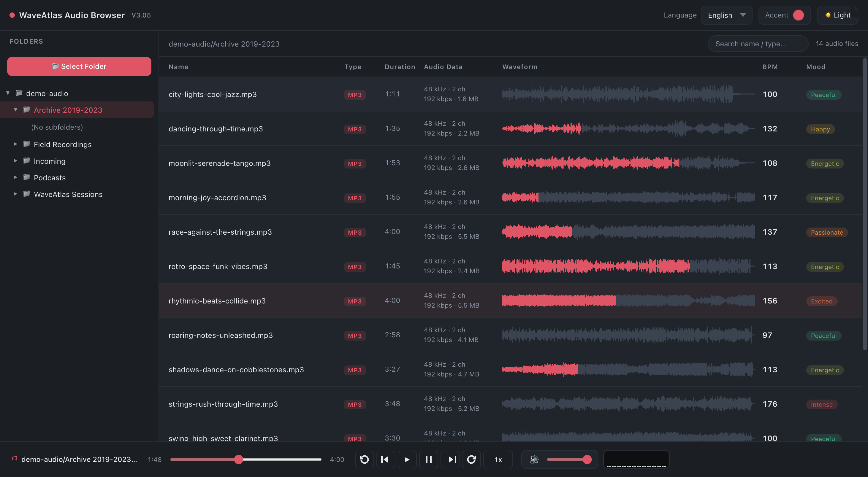The image size is (868, 477).
Task: Open the Accent color swatch
Action: (798, 15)
